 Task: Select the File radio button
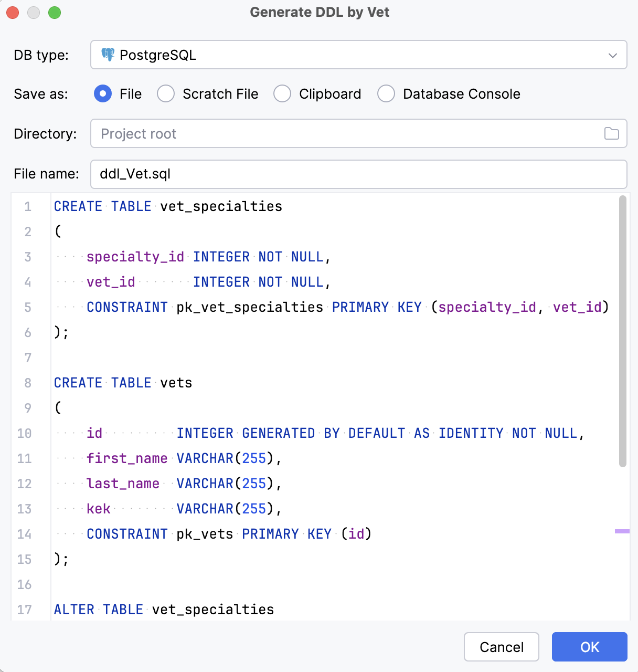103,93
